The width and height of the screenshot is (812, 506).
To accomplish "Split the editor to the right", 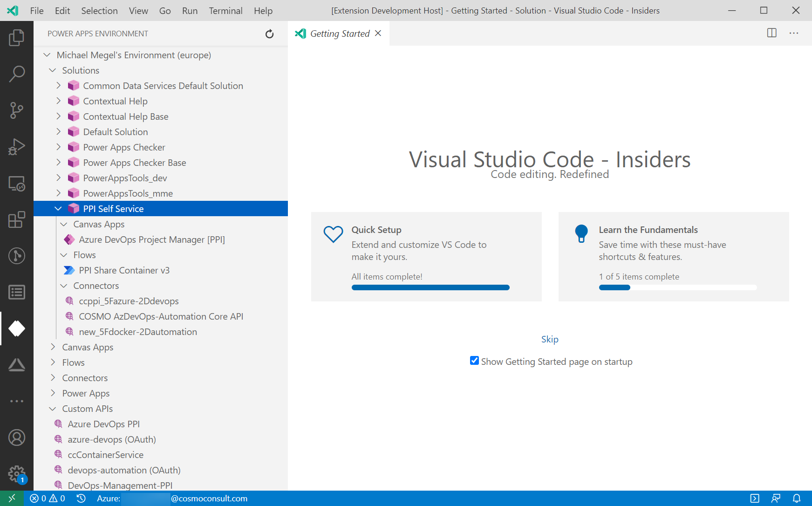I will (772, 33).
